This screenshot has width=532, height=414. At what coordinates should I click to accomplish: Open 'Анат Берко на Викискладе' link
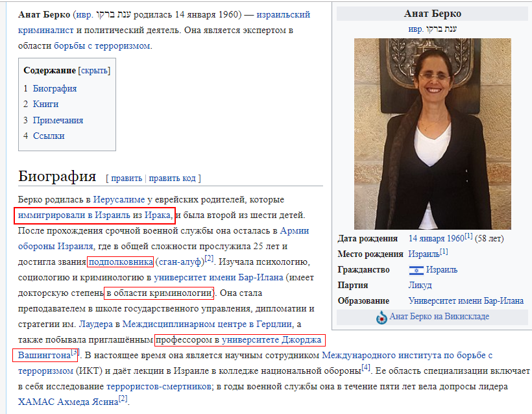point(439,317)
